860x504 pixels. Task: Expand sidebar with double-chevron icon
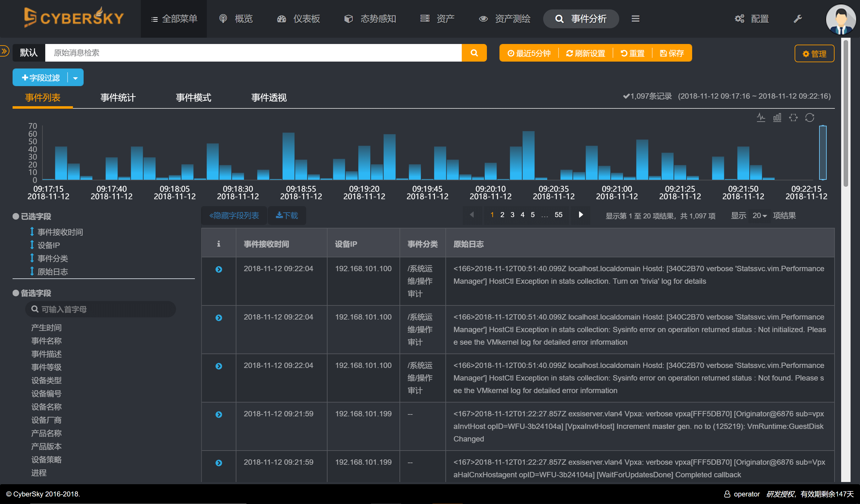pos(4,51)
